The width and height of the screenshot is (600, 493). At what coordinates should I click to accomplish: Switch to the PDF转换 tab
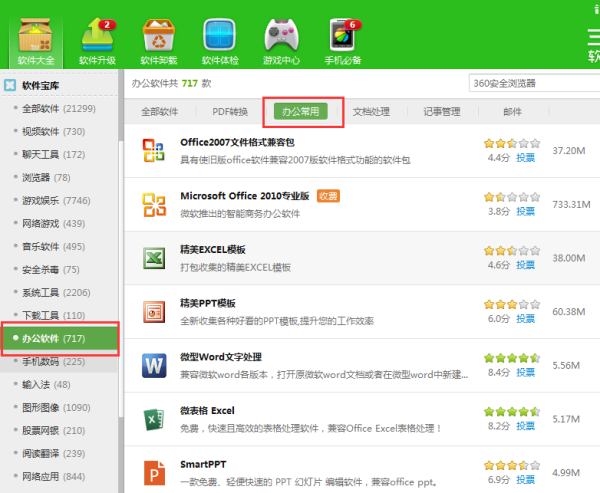click(230, 112)
